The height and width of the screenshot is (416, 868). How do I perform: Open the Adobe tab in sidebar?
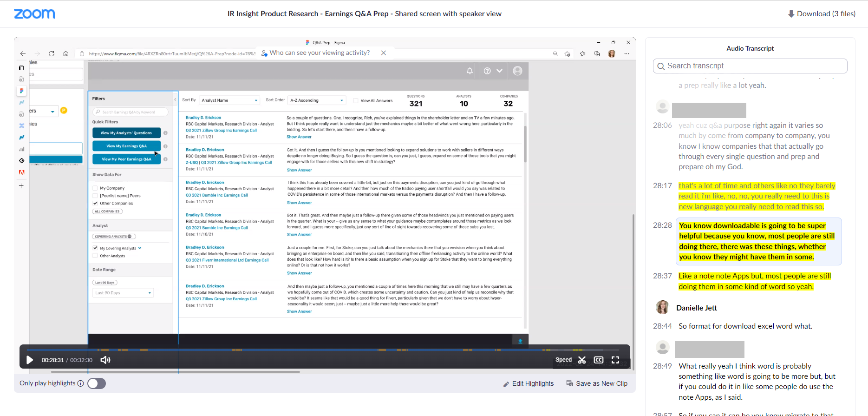pos(21,172)
